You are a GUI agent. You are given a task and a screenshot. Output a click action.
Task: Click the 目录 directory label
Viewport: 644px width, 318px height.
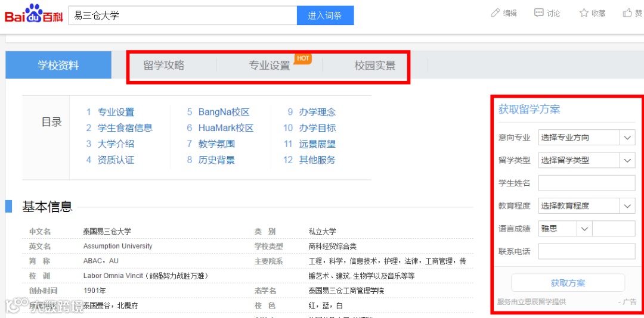click(52, 122)
